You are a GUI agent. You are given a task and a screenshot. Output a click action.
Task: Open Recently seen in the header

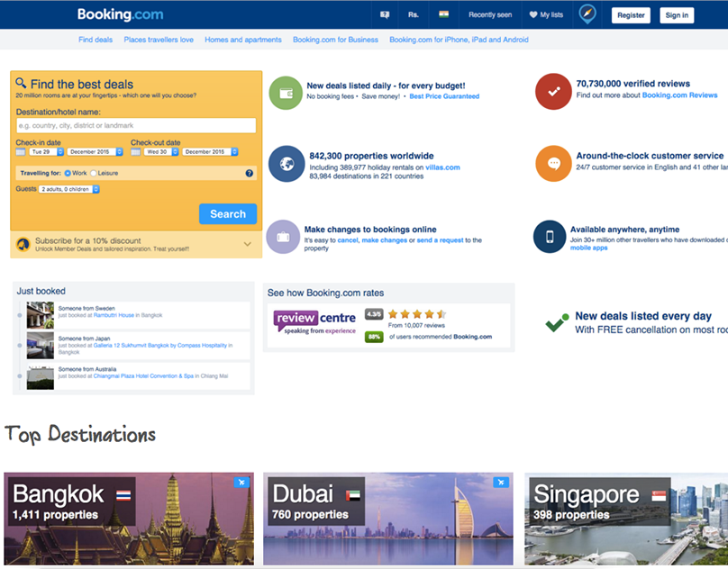point(490,14)
